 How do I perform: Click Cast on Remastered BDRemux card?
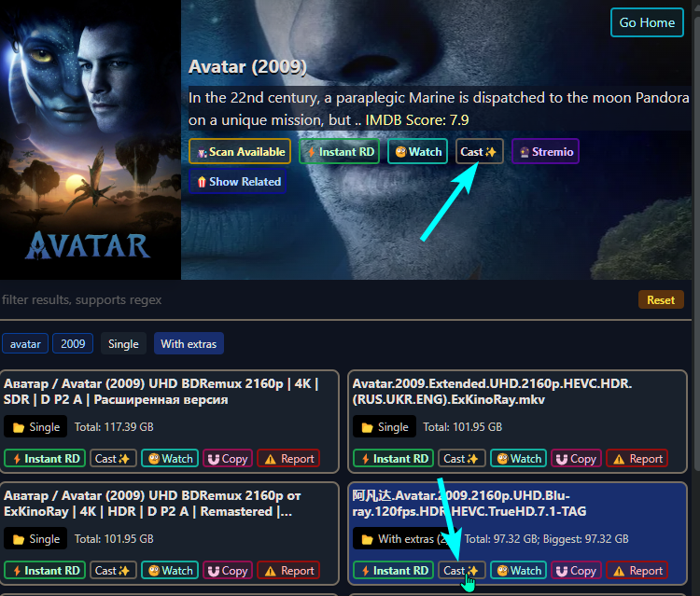(x=113, y=570)
